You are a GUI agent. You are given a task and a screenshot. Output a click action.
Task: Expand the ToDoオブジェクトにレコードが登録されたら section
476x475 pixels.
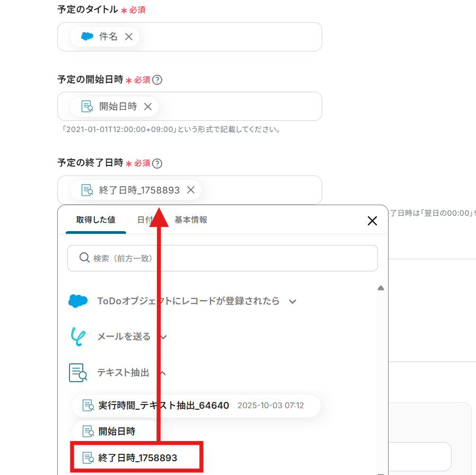(x=293, y=302)
